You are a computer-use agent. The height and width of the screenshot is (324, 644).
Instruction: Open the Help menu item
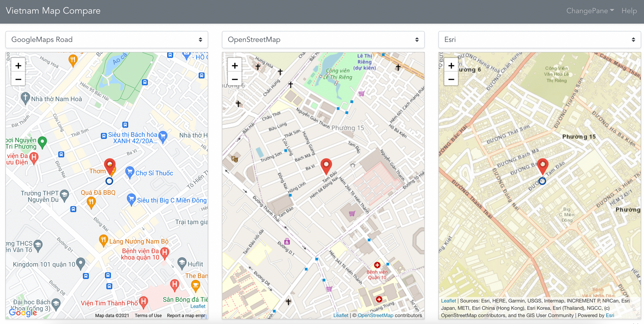tap(629, 11)
